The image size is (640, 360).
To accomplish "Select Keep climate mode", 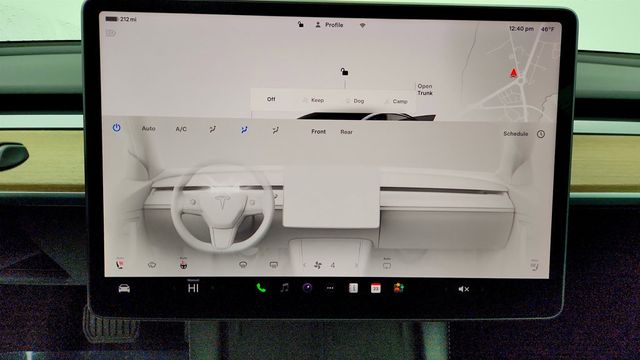I will (313, 100).
